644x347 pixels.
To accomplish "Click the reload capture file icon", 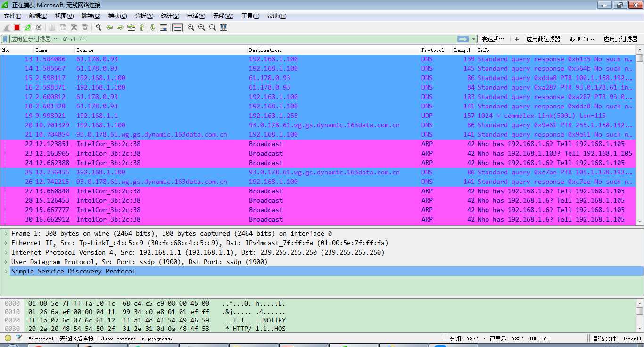I will click(x=85, y=27).
